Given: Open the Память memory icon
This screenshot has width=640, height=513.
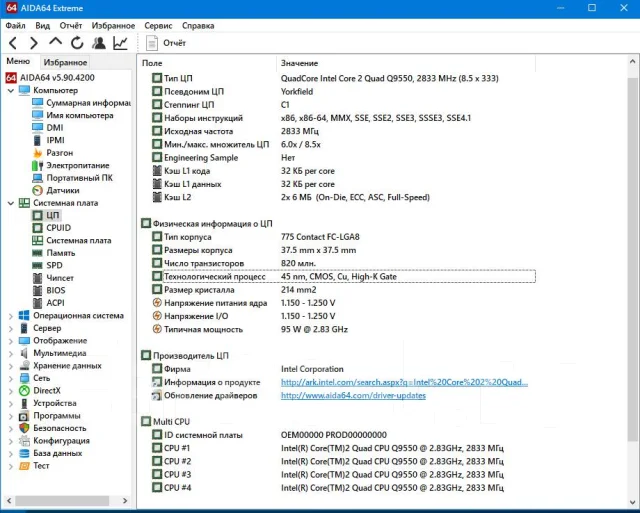Looking at the screenshot, I should pyautogui.click(x=38, y=253).
